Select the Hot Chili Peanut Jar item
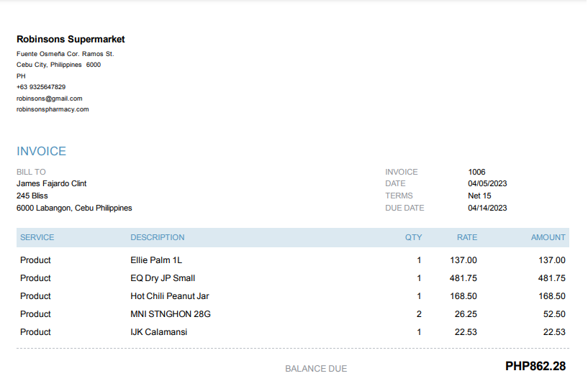The height and width of the screenshot is (381, 588). [x=169, y=296]
